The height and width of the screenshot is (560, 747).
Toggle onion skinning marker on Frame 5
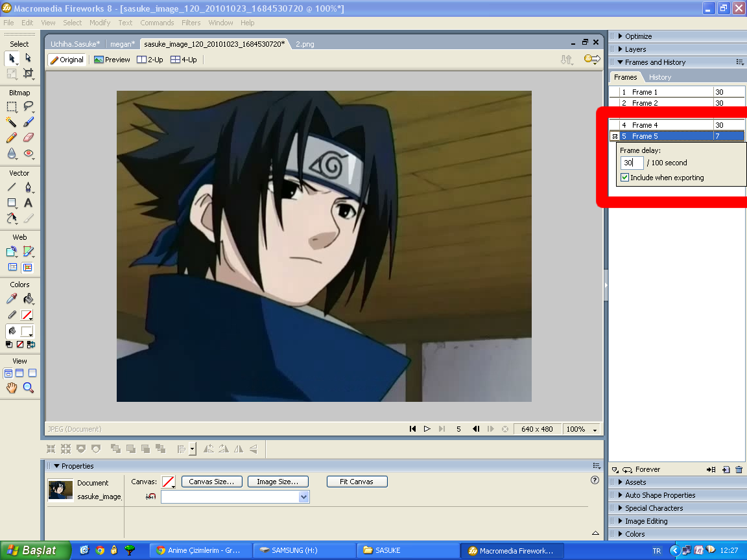point(615,136)
